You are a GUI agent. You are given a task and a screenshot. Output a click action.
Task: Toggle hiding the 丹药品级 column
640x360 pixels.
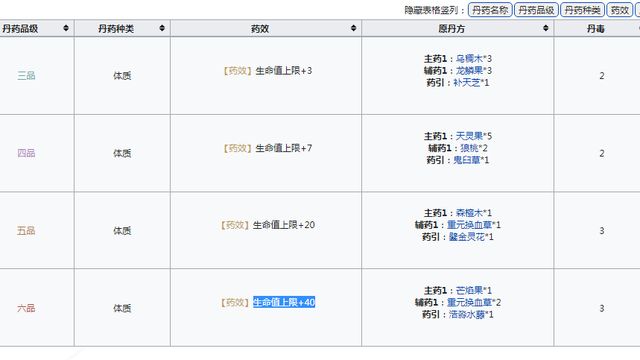[536, 10]
